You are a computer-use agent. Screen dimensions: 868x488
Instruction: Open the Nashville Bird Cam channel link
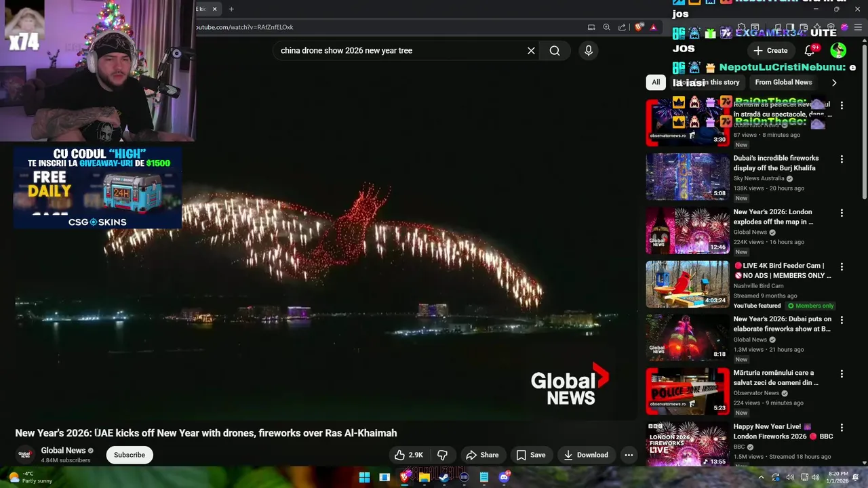[758, 286]
